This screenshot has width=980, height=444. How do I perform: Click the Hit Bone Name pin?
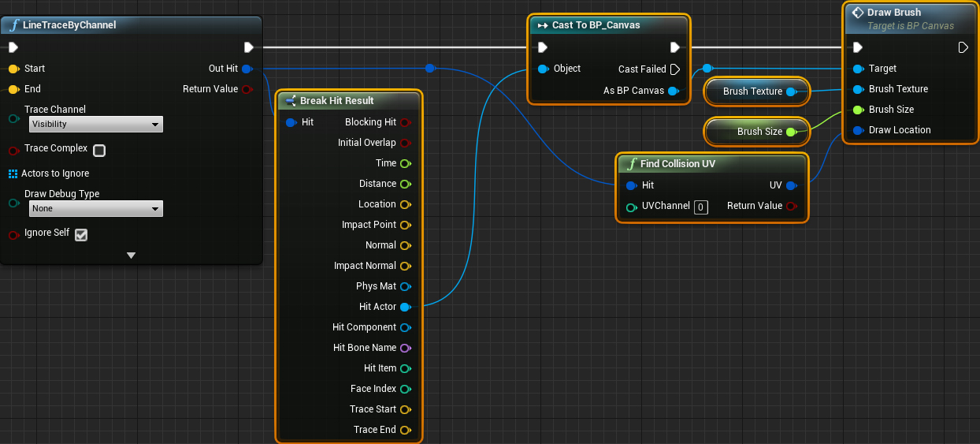coord(405,348)
